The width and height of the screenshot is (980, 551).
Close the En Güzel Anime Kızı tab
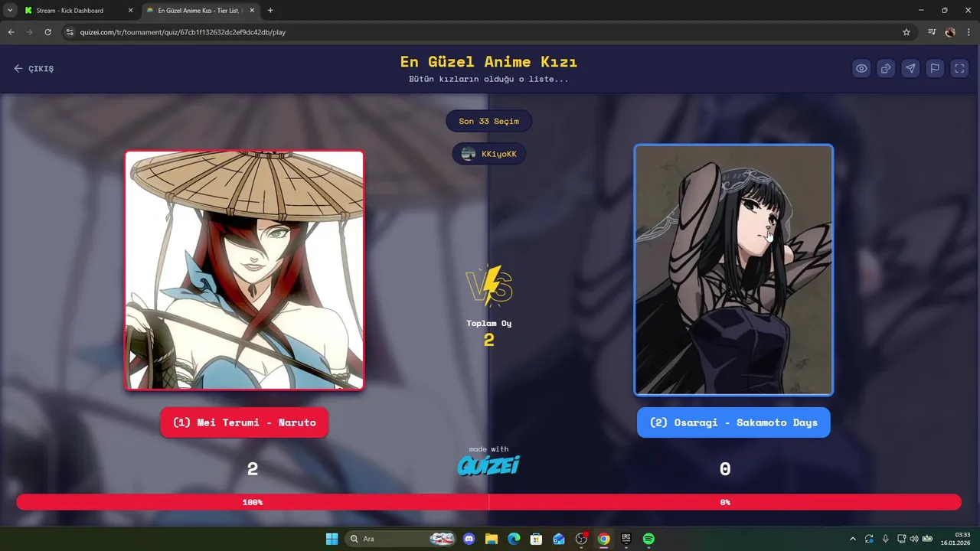tap(252, 11)
